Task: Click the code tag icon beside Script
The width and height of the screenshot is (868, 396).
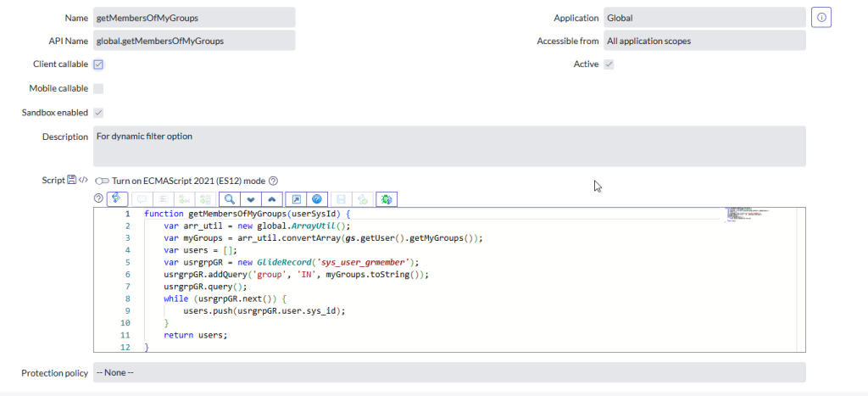Action: [83, 180]
